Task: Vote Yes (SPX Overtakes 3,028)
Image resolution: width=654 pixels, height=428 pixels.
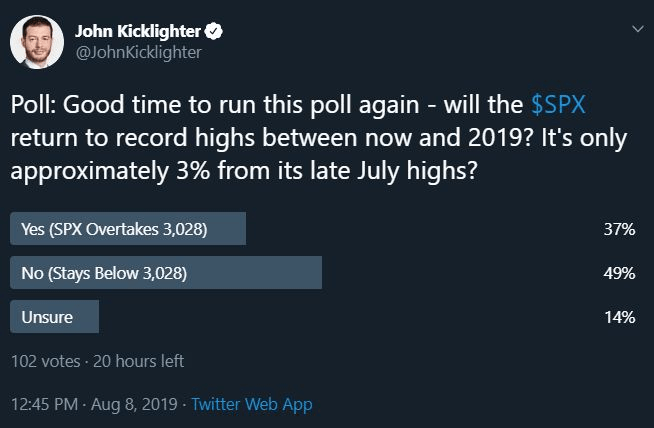Action: (x=128, y=229)
